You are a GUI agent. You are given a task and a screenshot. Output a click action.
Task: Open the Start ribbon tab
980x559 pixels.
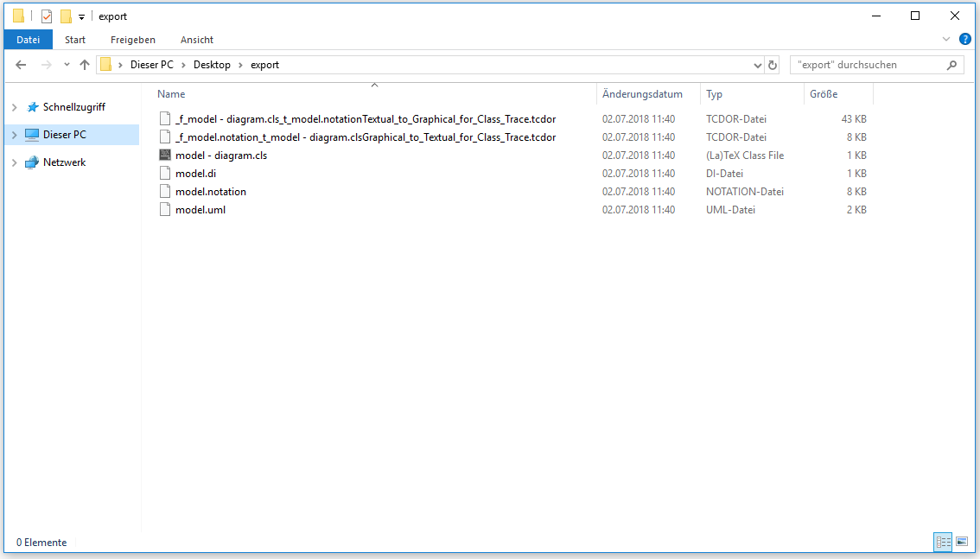(x=75, y=40)
